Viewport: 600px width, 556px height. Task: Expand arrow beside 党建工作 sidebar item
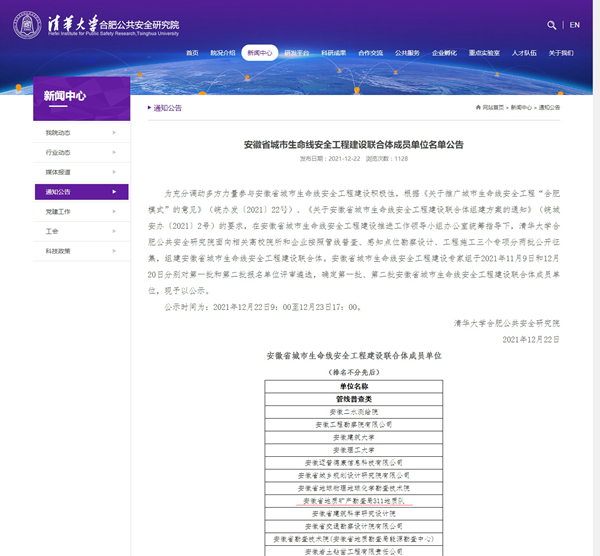click(x=114, y=212)
